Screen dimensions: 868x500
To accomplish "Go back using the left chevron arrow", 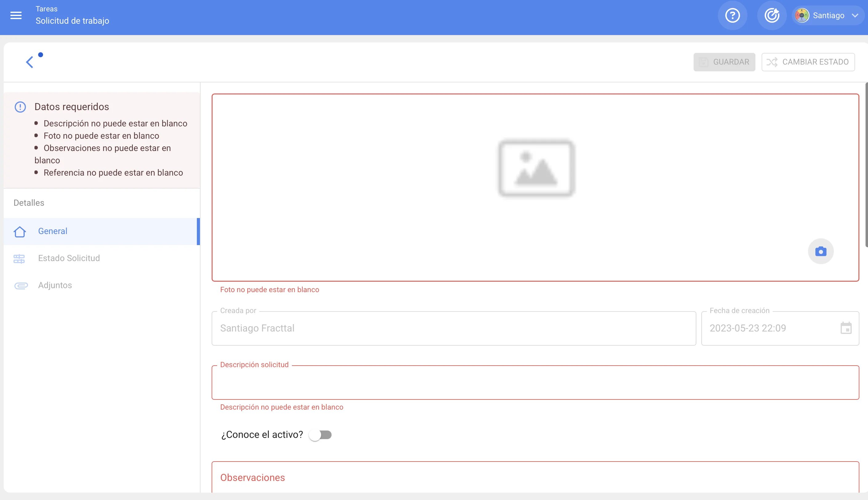I will (30, 62).
